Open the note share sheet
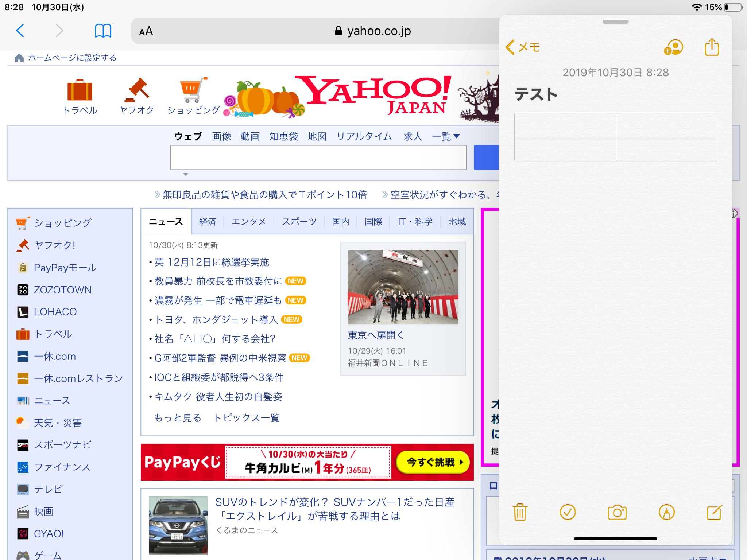Image resolution: width=747 pixels, height=560 pixels. click(x=712, y=47)
